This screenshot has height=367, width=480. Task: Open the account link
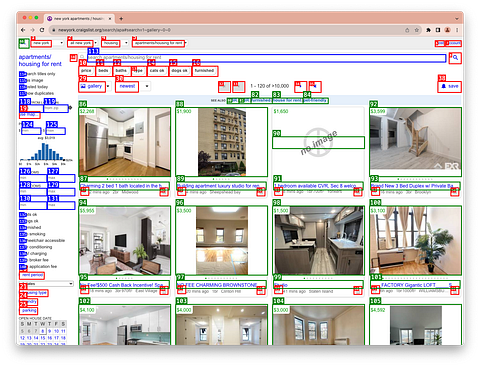(x=454, y=43)
